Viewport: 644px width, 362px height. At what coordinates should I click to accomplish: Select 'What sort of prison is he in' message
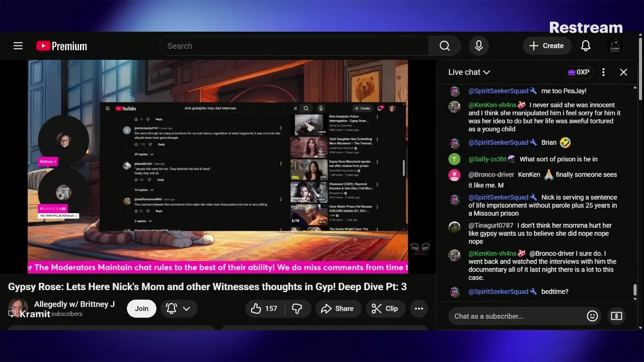pos(558,159)
